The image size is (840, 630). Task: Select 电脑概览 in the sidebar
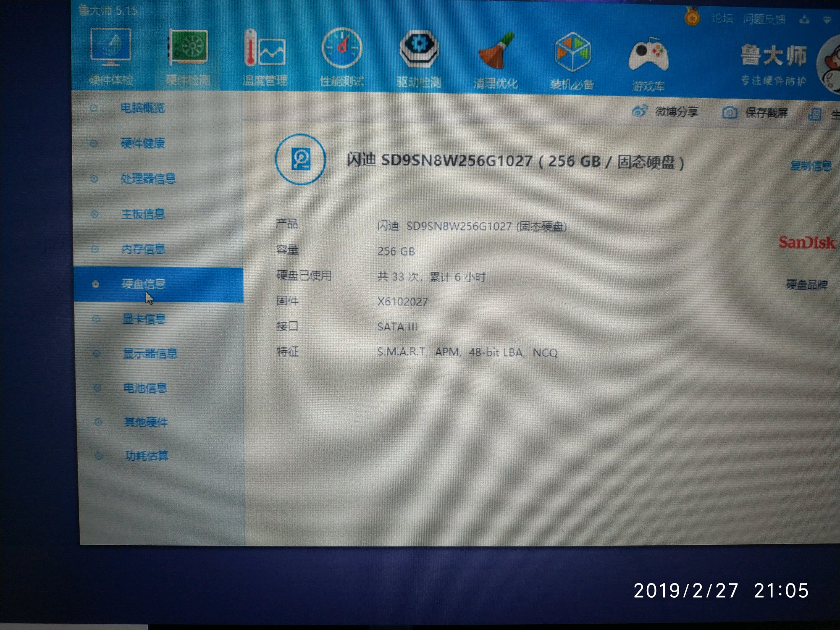142,108
